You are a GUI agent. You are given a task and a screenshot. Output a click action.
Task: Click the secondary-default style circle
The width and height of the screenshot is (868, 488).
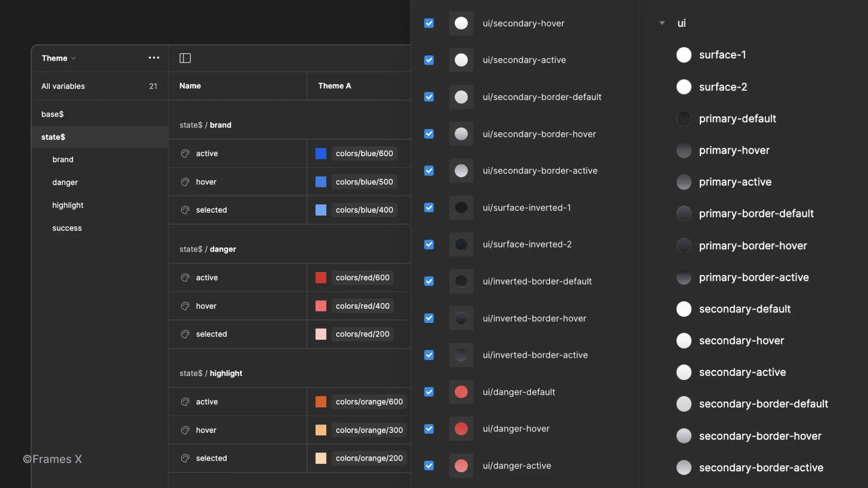[684, 309]
